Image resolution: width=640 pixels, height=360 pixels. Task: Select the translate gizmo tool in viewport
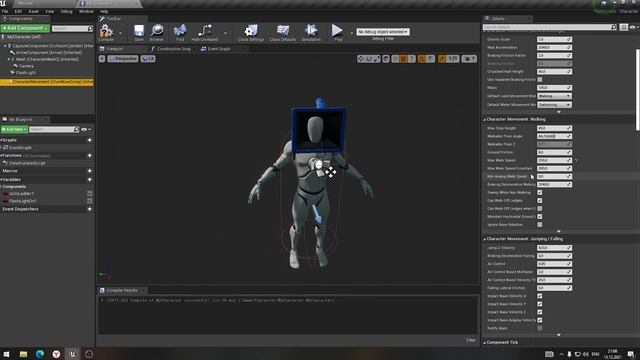coord(360,59)
